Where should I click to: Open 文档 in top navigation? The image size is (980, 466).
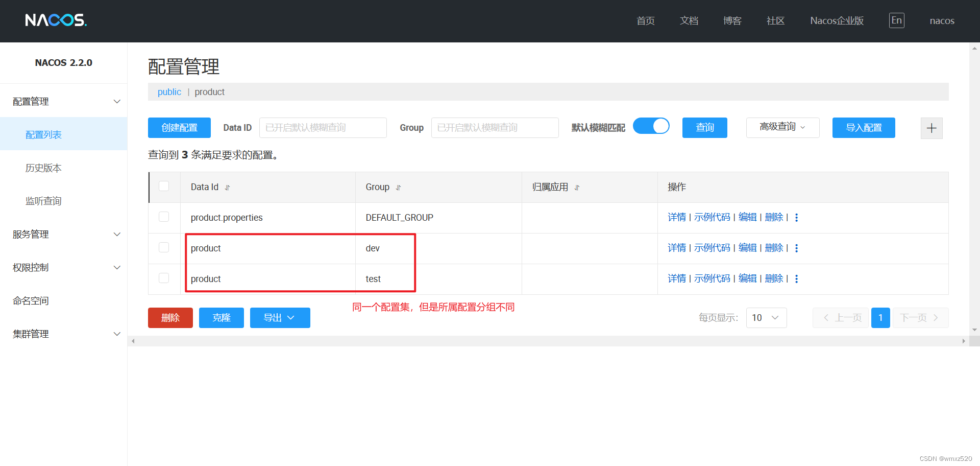pos(689,21)
